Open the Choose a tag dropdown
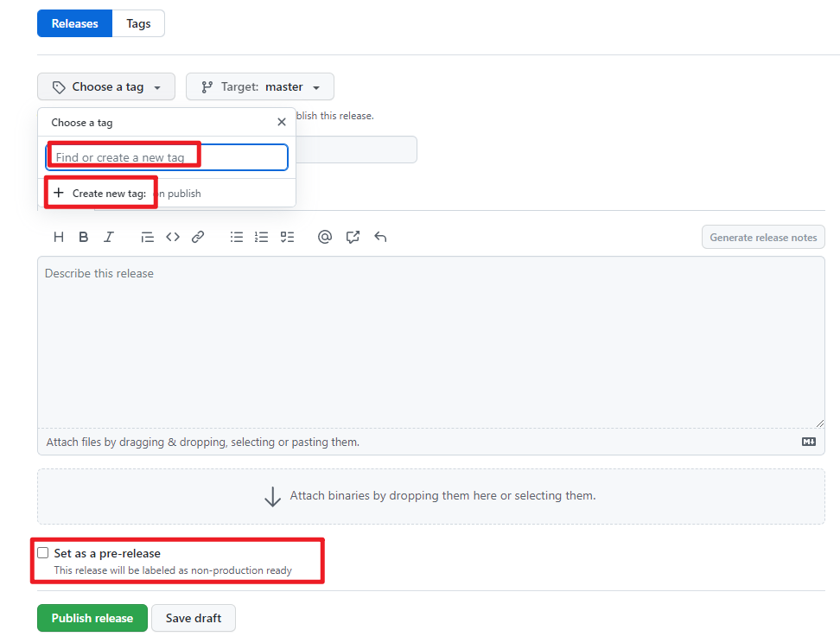 pyautogui.click(x=106, y=86)
